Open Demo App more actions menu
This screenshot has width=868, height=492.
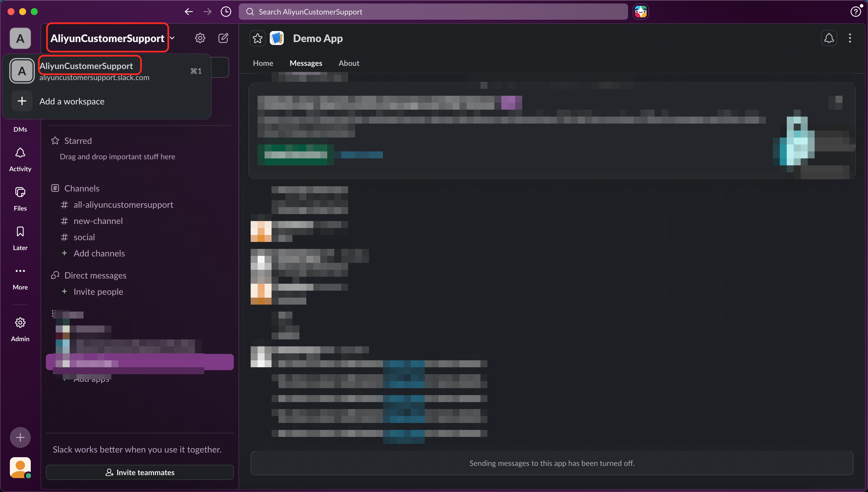click(x=850, y=38)
